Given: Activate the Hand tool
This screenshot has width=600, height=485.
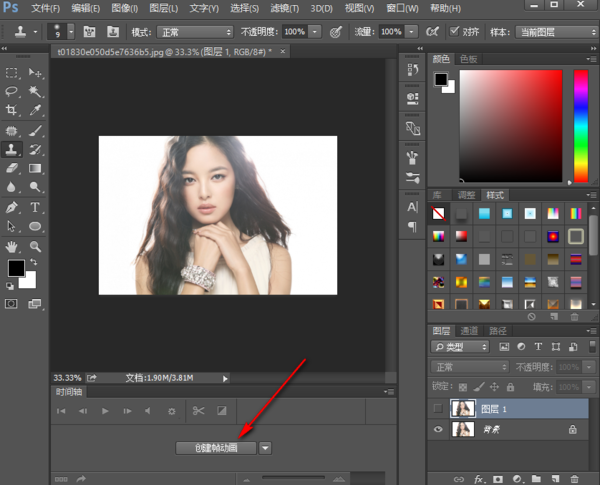Looking at the screenshot, I should 11,247.
